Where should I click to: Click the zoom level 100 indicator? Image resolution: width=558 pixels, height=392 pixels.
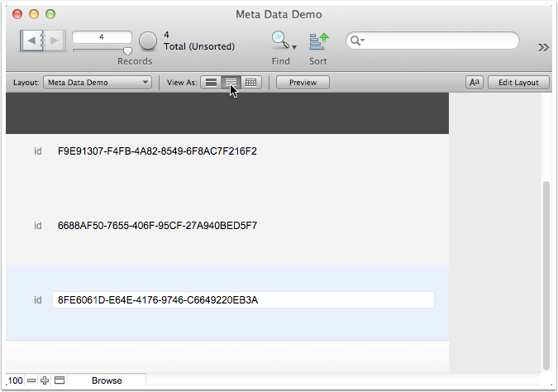pyautogui.click(x=16, y=380)
